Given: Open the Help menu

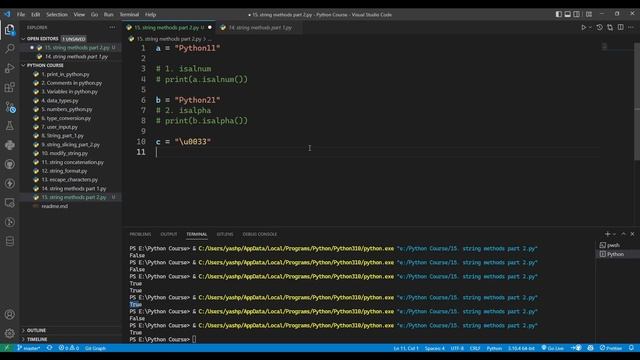Looking at the screenshot, I should click(150, 14).
